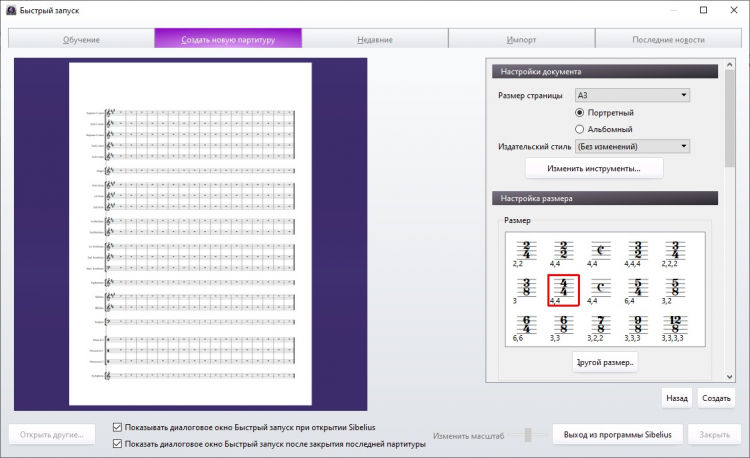Choose the 3/8 time signature
Image resolution: width=750 pixels, height=458 pixels.
point(521,289)
